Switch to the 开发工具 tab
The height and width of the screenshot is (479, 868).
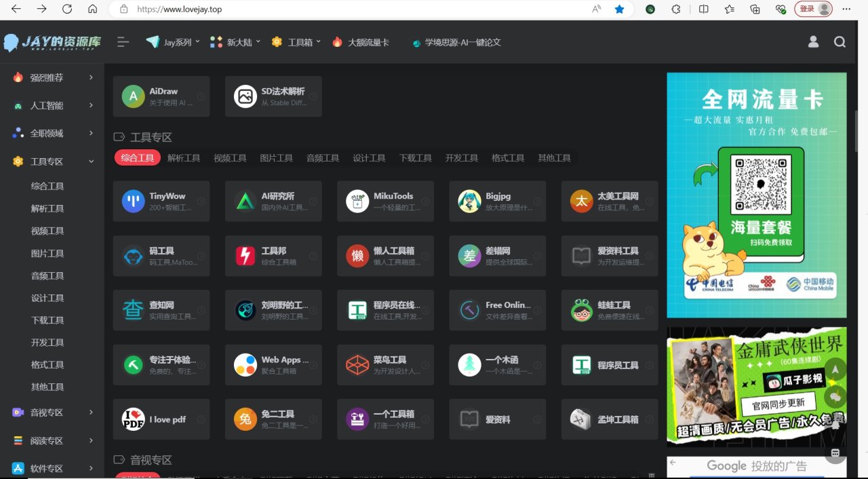click(x=462, y=158)
